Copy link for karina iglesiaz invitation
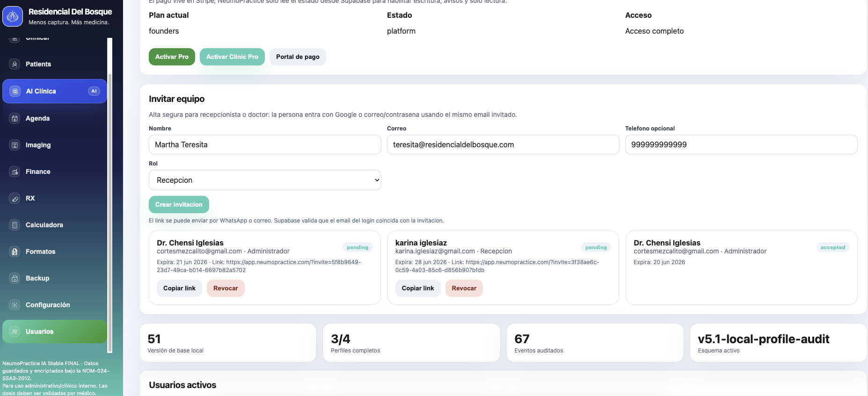The height and width of the screenshot is (396, 868). (418, 288)
